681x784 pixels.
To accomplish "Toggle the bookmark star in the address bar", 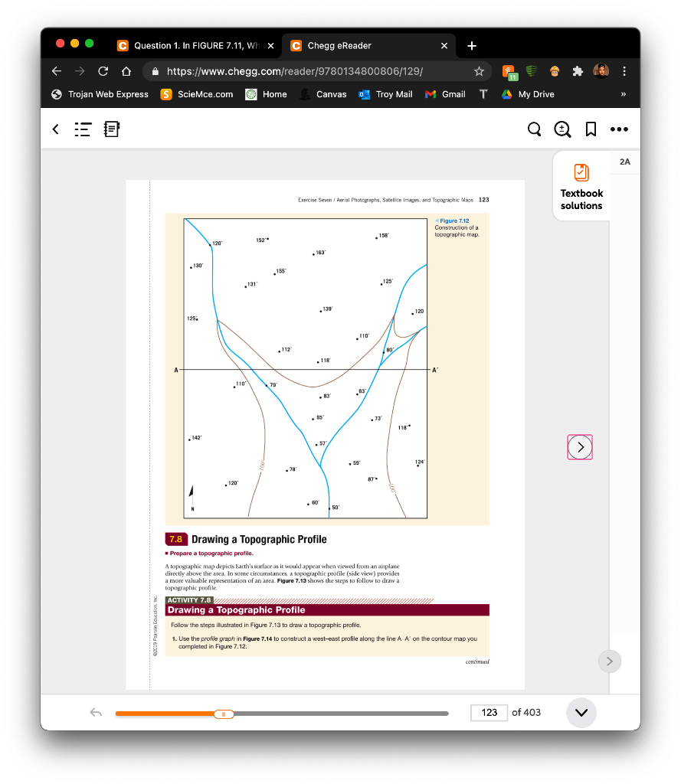I will click(480, 70).
